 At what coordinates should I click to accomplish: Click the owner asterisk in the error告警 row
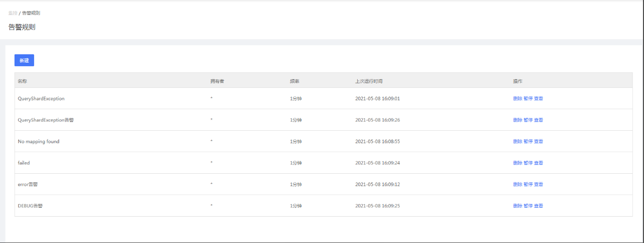coord(212,184)
